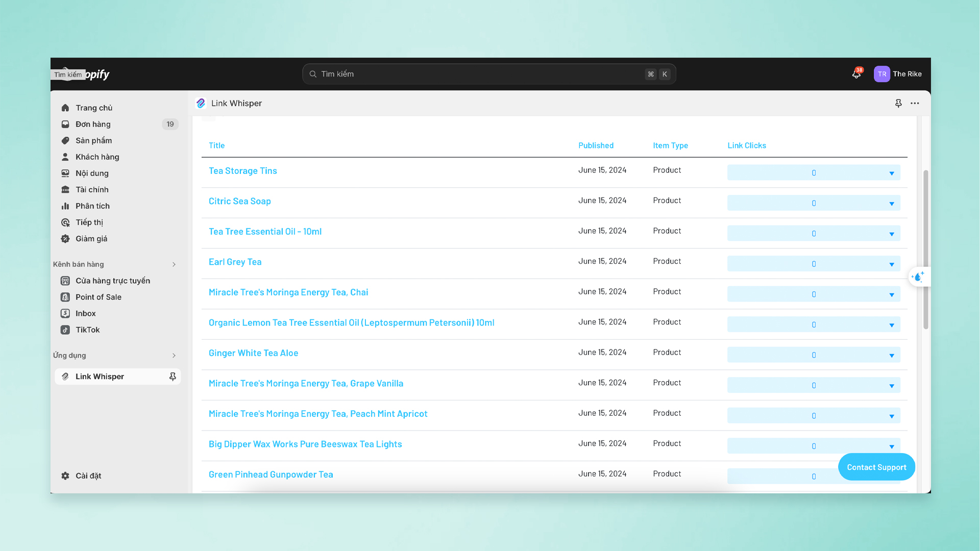Unpin Link Whisper in the sidebar
Viewport: 980px width, 551px height.
click(x=173, y=377)
